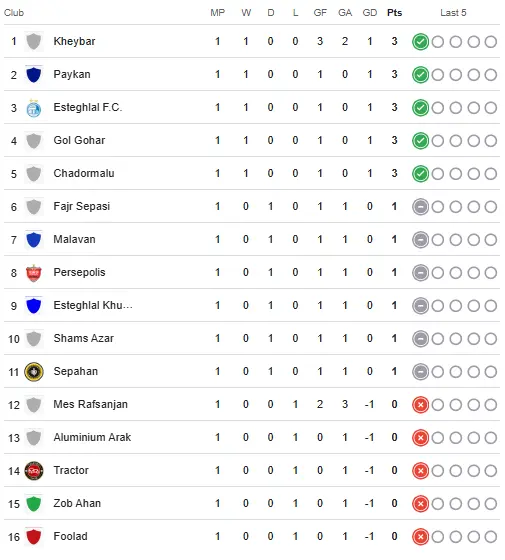This screenshot has width=505, height=560.
Task: Click the Tractor club crest icon
Action: (34, 471)
